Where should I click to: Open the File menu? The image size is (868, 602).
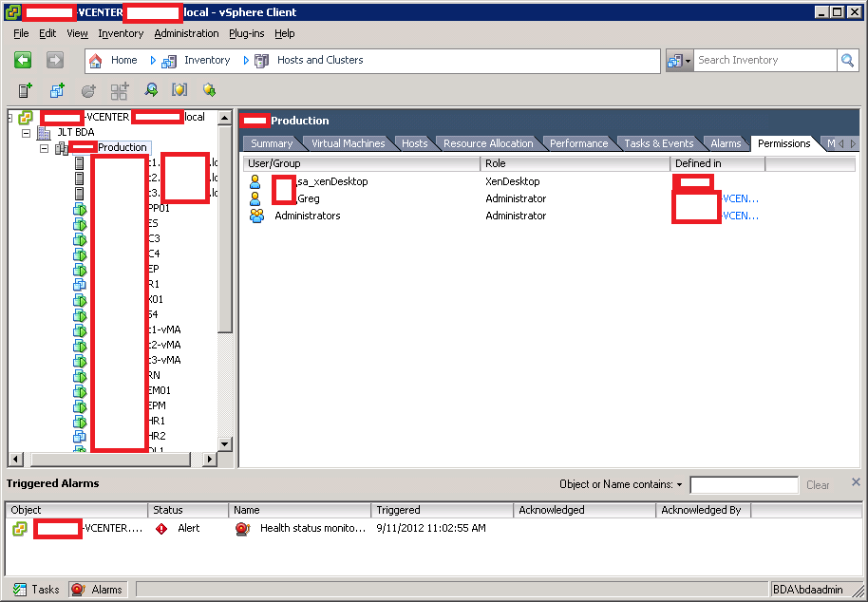(x=21, y=33)
